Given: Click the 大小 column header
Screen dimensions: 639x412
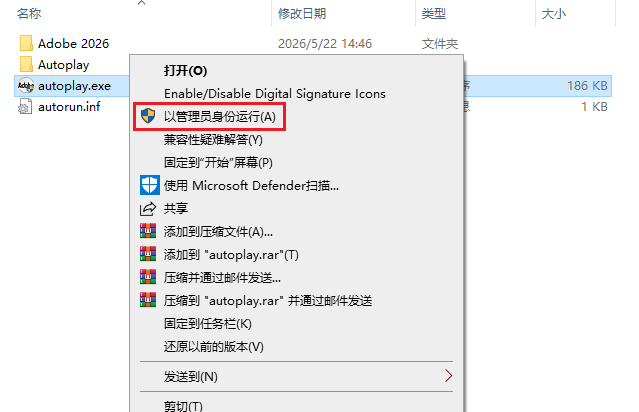Looking at the screenshot, I should tap(554, 14).
